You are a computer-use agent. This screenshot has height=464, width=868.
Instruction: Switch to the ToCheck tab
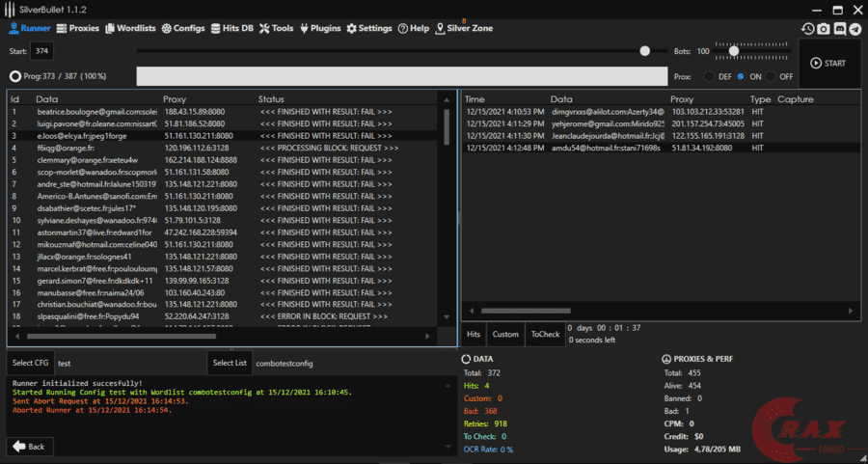pyautogui.click(x=545, y=334)
